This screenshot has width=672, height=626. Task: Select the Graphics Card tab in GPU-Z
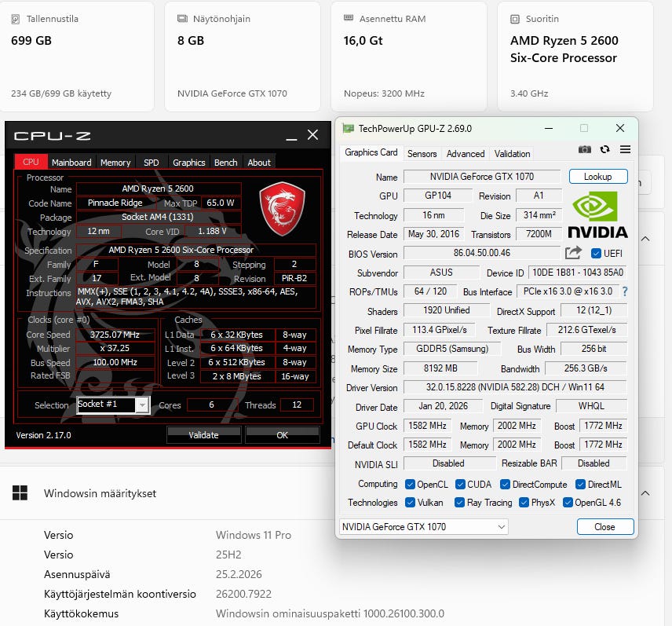(x=371, y=152)
